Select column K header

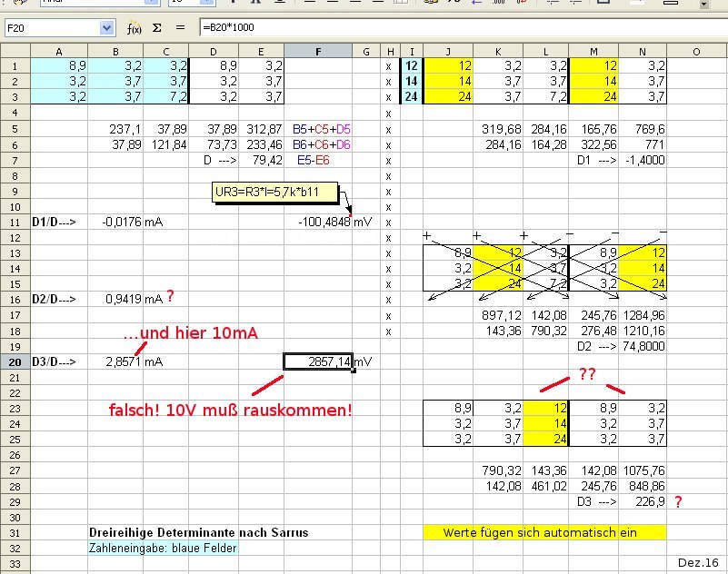[x=498, y=51]
